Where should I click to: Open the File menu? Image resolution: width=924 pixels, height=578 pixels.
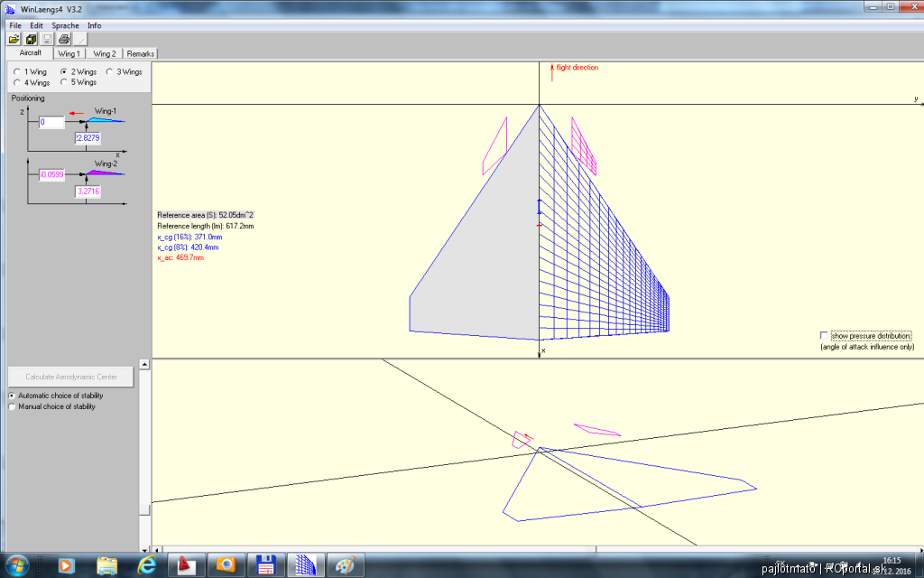(x=15, y=25)
